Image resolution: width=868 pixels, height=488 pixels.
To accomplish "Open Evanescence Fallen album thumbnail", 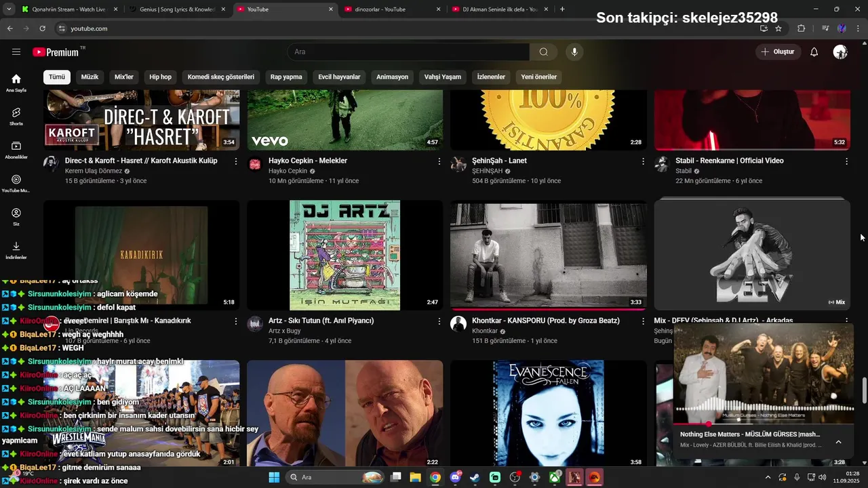I will coord(548,413).
